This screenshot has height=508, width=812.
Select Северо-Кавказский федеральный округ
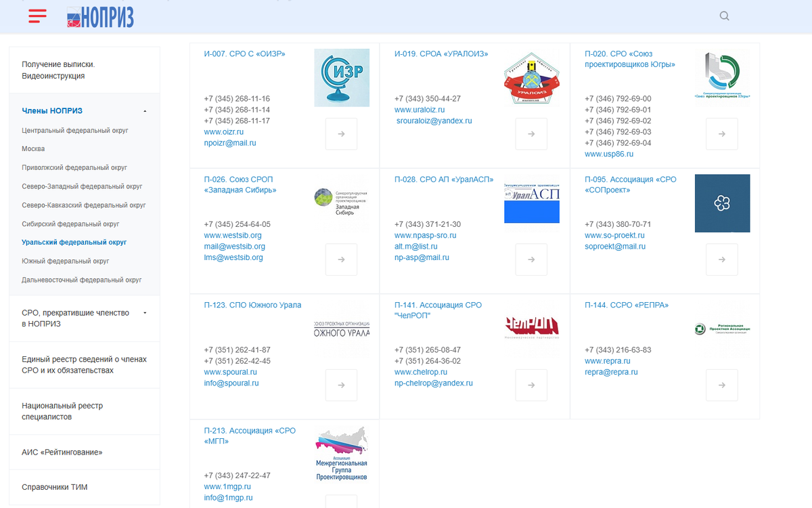tap(84, 205)
